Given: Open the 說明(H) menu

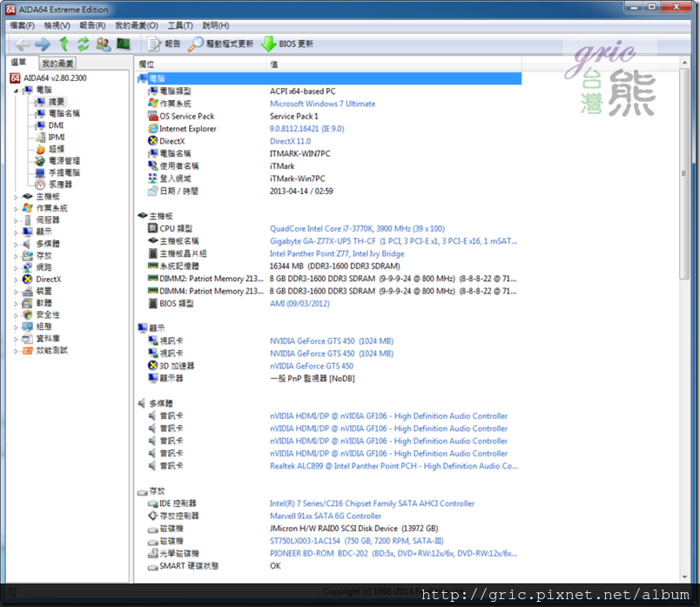Looking at the screenshot, I should click(216, 25).
